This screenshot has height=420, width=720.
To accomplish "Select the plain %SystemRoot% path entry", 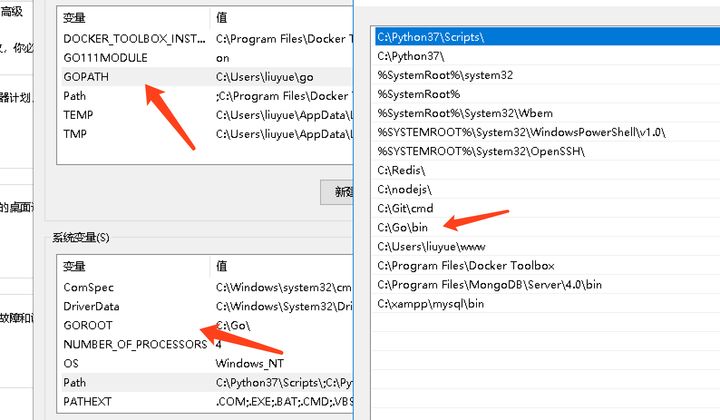I will [546, 94].
